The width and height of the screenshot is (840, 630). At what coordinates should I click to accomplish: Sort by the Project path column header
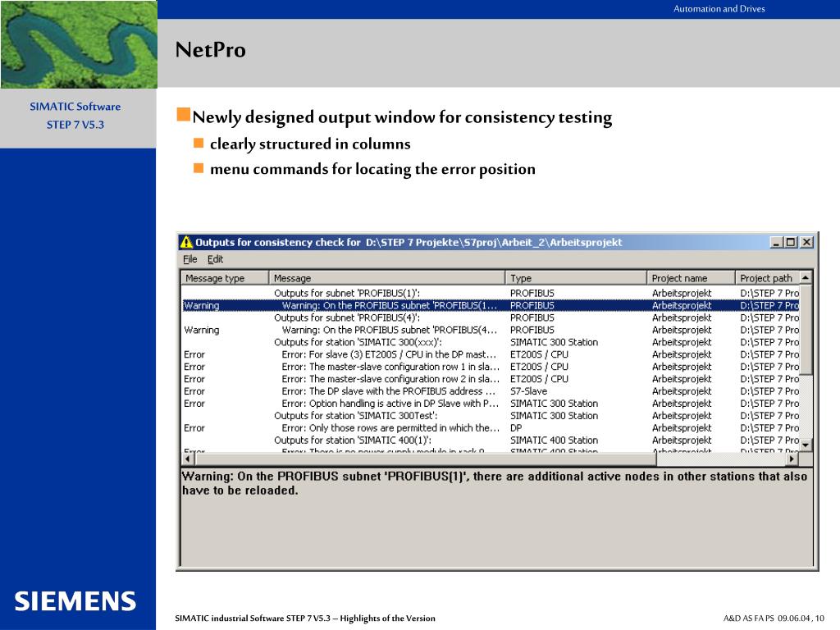coord(767,278)
